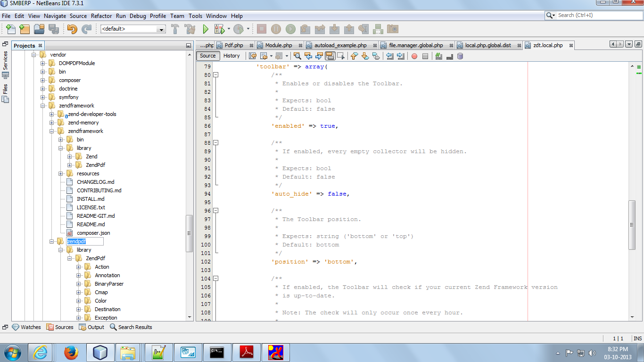Expand the doctrine folder
The image size is (644, 362).
coord(43,89)
